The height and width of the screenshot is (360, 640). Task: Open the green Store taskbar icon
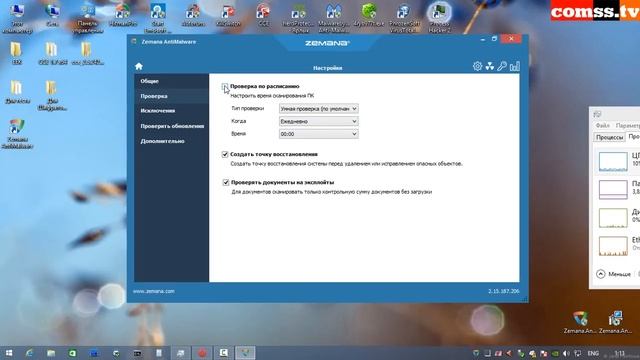pyautogui.click(x=73, y=353)
